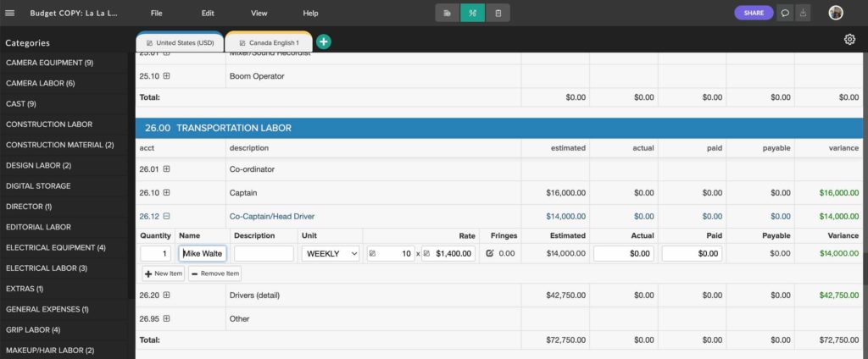Switch to Canada English 1 tab
The height and width of the screenshot is (359, 868).
coord(269,42)
